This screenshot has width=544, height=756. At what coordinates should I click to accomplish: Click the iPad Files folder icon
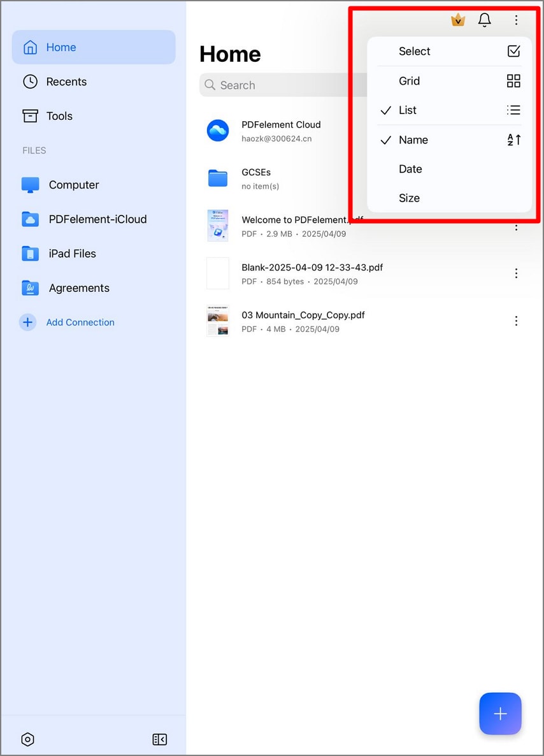(x=31, y=253)
